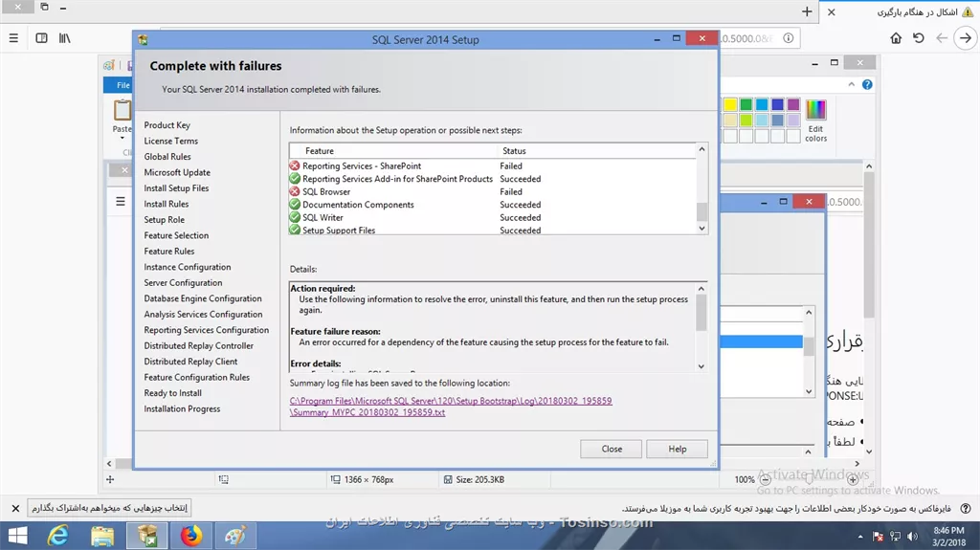Select the Setup Support Files row

(x=492, y=230)
